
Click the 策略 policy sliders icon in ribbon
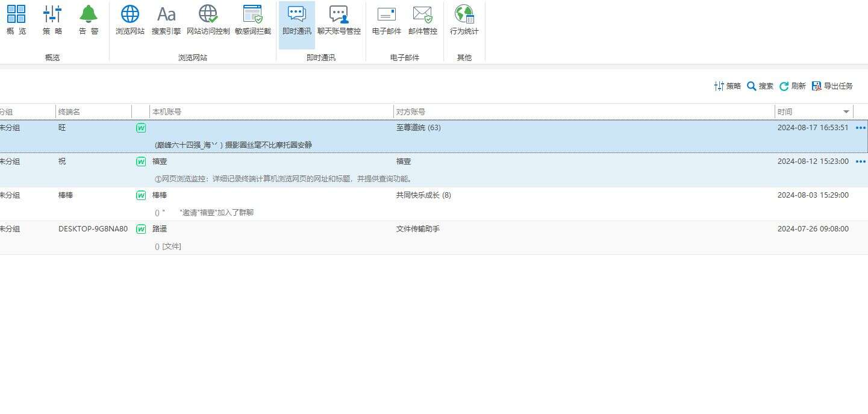[x=52, y=20]
